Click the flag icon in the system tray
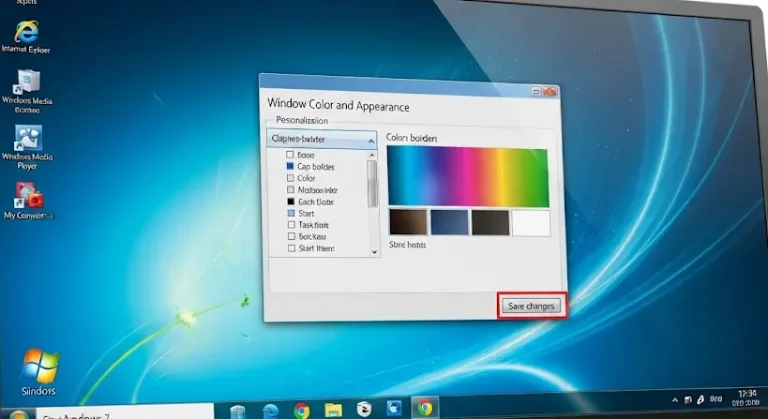Screen dimensions: 768x419 click(x=688, y=400)
